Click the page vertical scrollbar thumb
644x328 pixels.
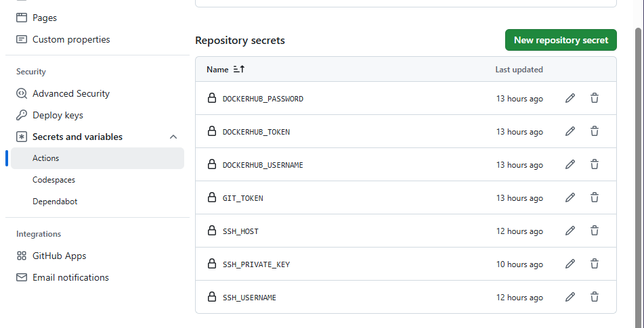tap(638, 177)
